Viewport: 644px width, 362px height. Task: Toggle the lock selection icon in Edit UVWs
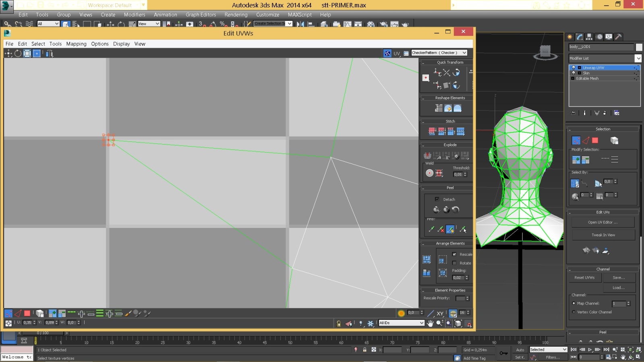click(339, 323)
